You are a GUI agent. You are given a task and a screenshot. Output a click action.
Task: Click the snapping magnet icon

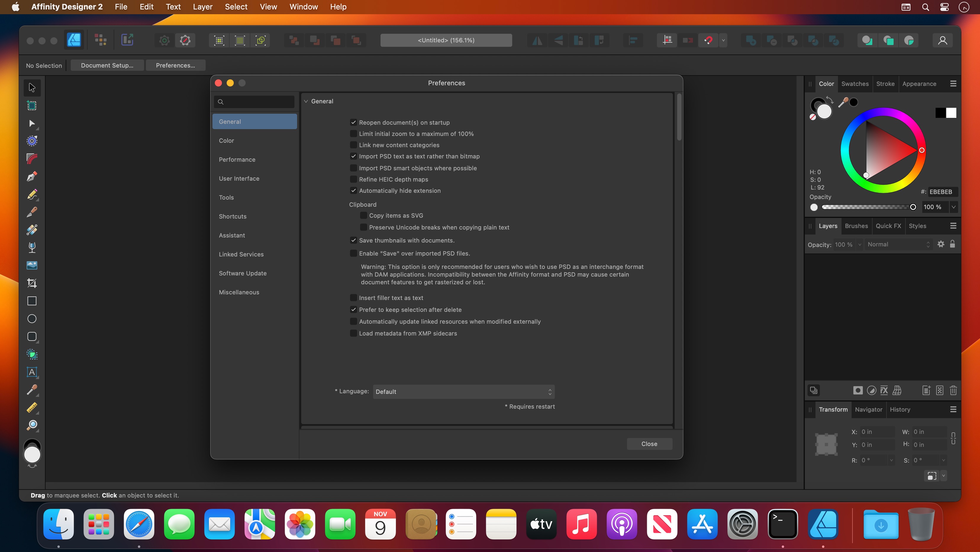708,40
